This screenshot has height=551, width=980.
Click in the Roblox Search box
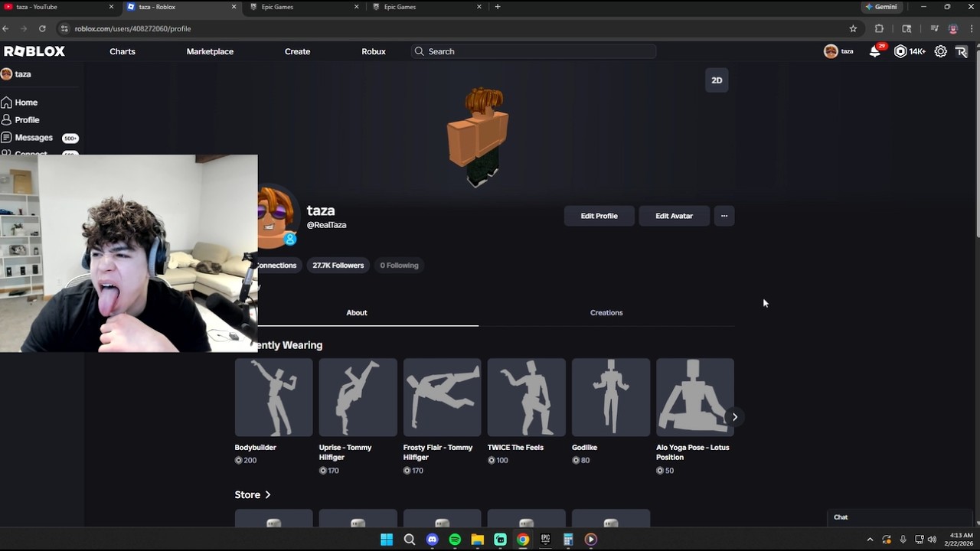point(534,51)
